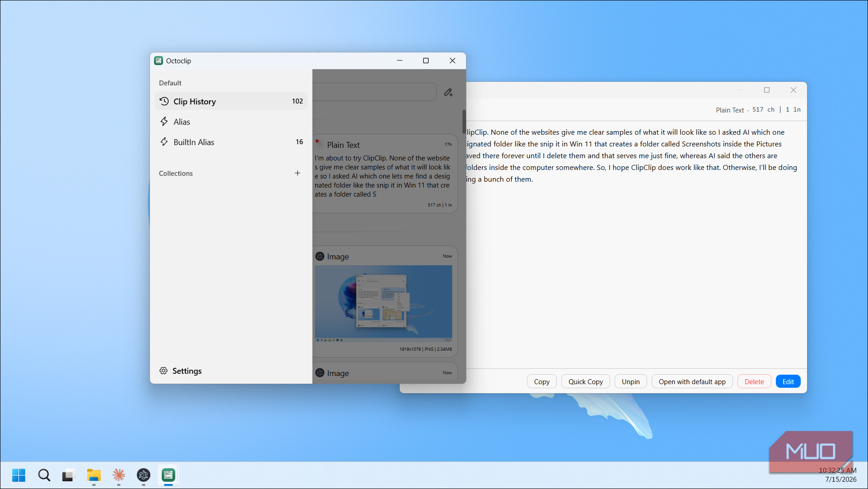Click the pin icon on Plain Text clip

pyautogui.click(x=317, y=141)
